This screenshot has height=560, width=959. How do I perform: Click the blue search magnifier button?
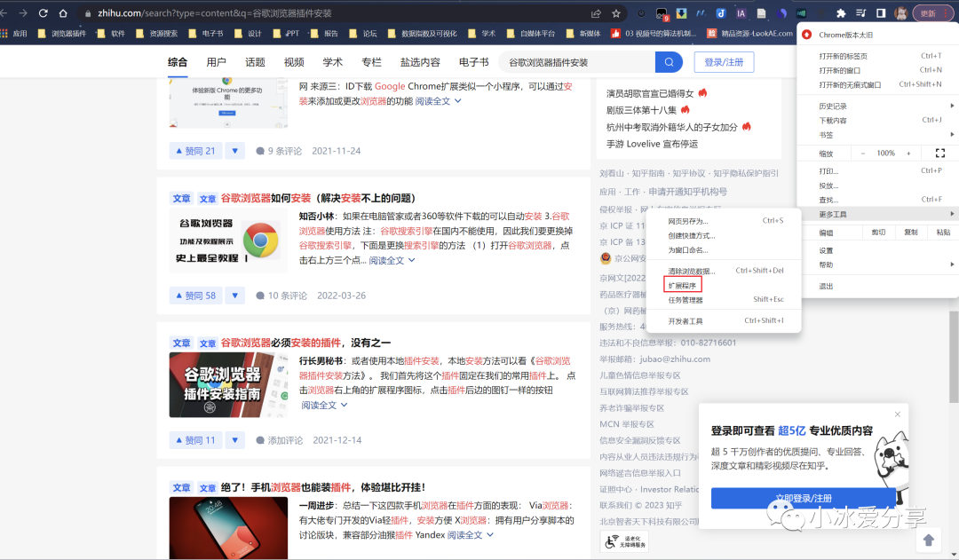click(669, 62)
